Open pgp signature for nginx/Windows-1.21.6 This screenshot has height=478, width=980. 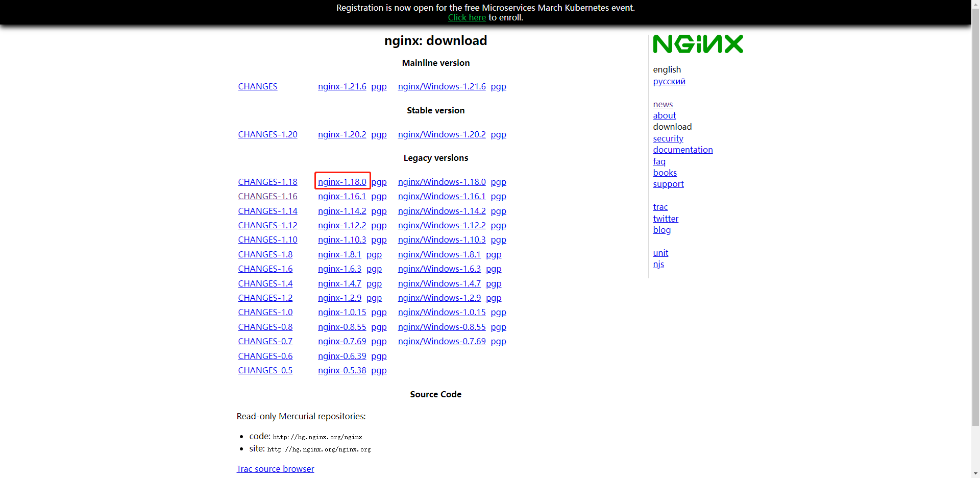click(x=499, y=86)
